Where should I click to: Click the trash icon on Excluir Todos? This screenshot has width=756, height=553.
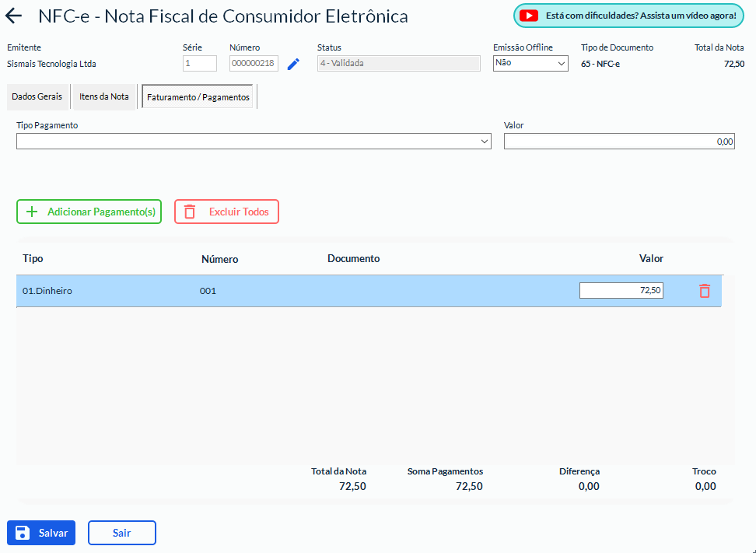point(190,212)
